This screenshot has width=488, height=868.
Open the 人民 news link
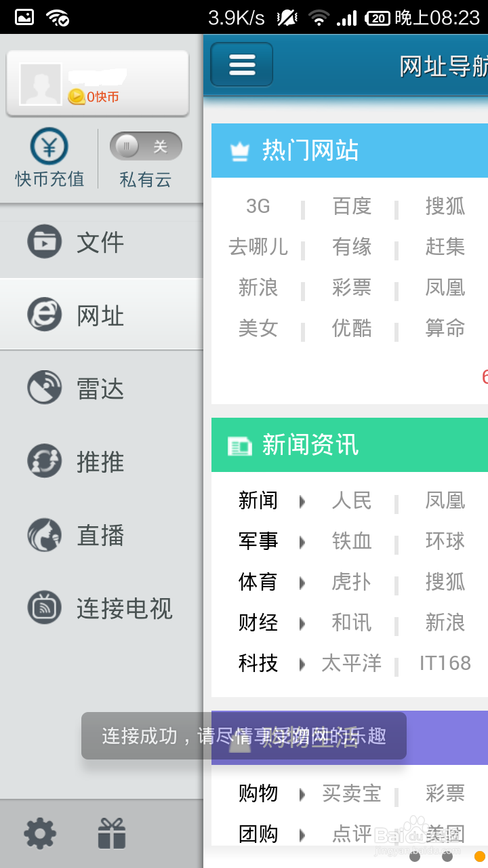(x=352, y=500)
